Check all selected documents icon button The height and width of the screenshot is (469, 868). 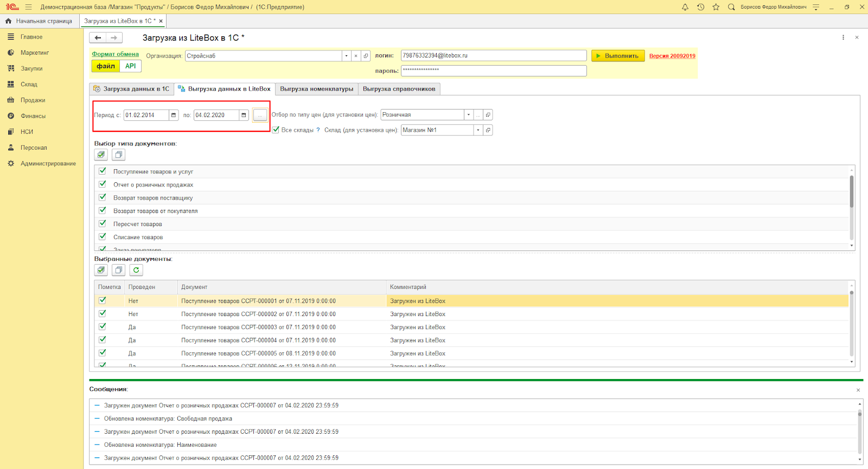[x=101, y=270]
